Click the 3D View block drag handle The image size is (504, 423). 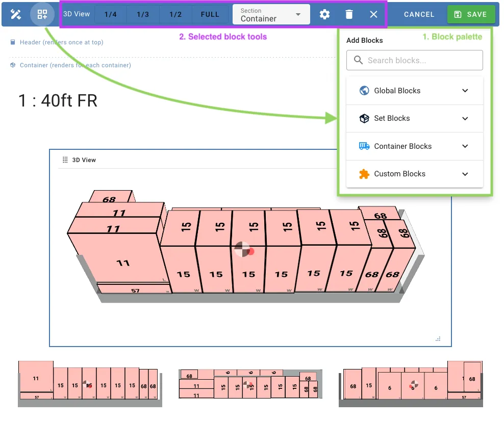65,160
